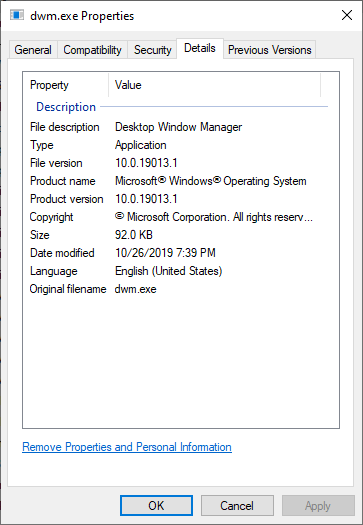Click the dwm.exe icon in title bar

click(17, 15)
